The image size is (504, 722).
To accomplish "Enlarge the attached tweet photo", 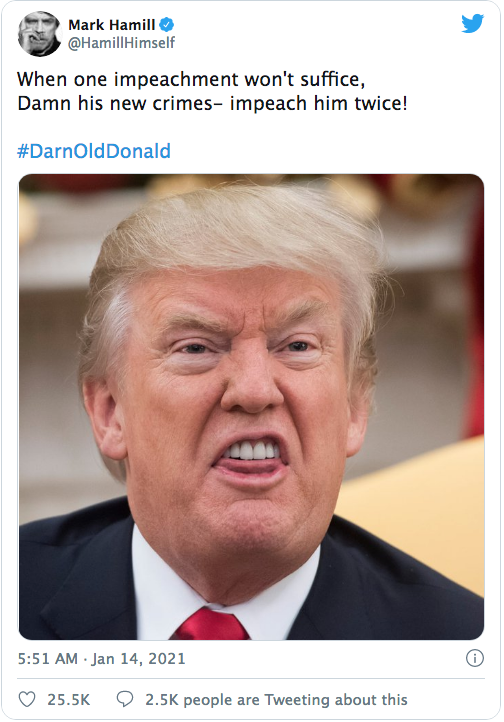I will click(x=251, y=407).
